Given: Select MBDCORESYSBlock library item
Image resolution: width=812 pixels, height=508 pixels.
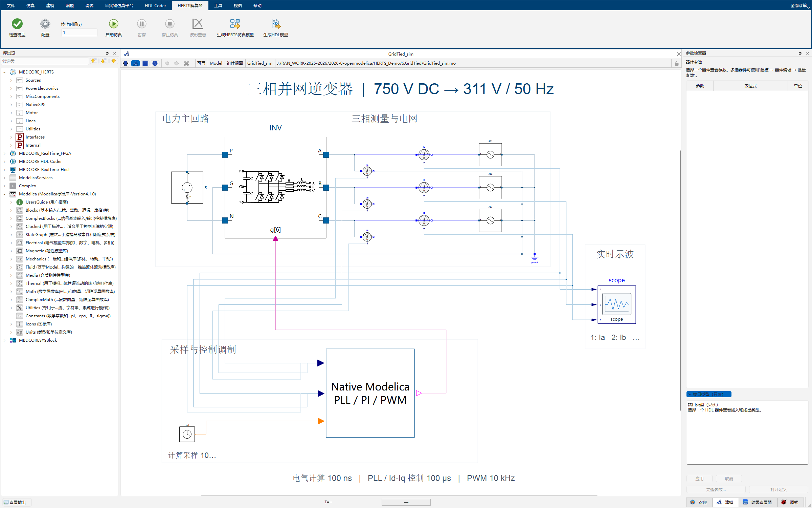Looking at the screenshot, I should (38, 340).
